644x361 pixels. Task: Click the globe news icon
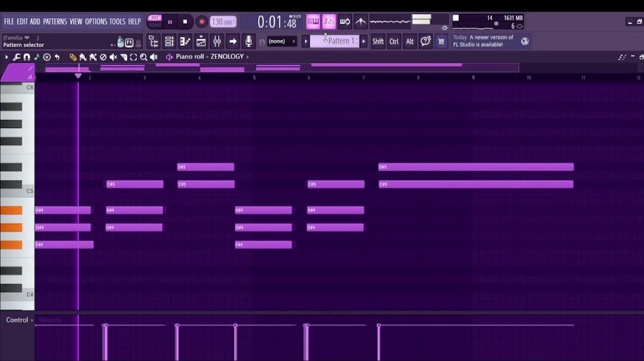coord(525,42)
